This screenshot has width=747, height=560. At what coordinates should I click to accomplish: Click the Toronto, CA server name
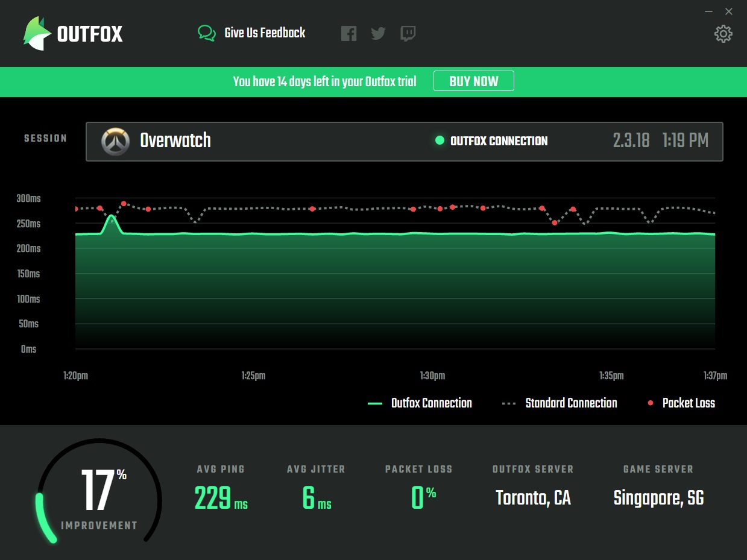[x=533, y=498]
